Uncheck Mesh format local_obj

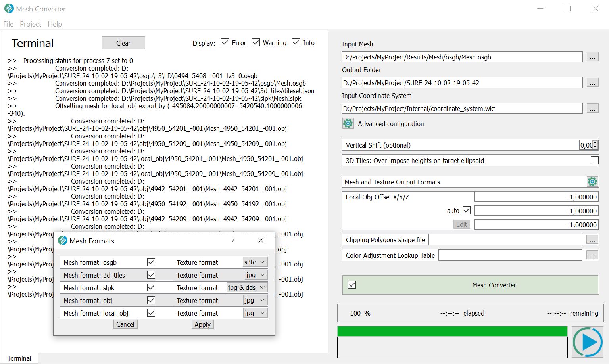151,313
